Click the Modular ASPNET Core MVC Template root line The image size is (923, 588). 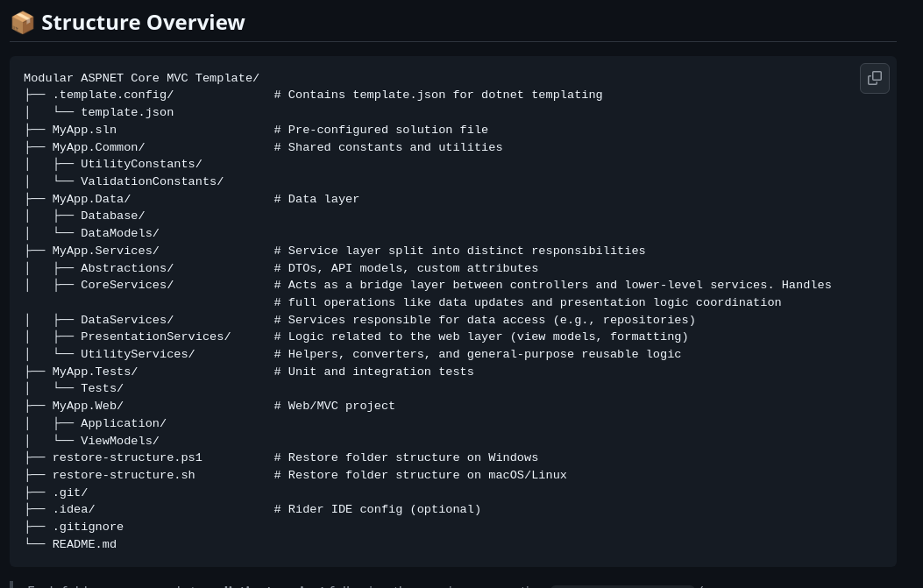coord(141,78)
